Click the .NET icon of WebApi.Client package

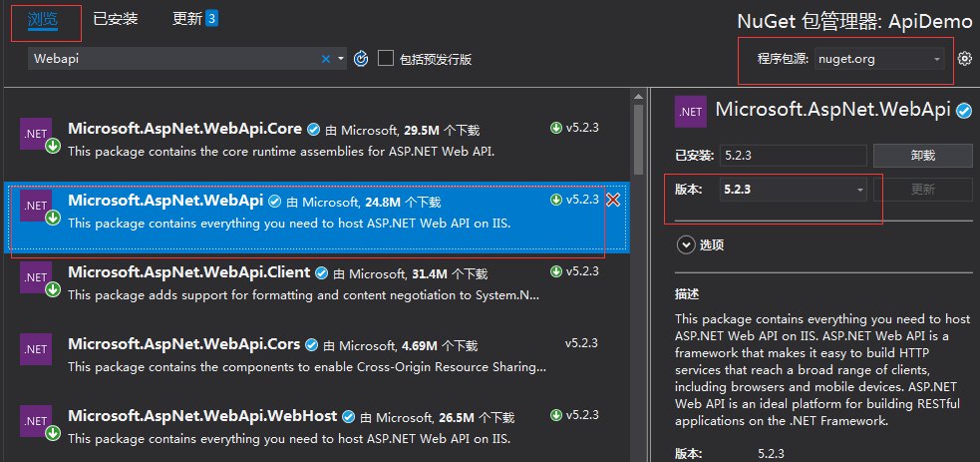[x=36, y=277]
